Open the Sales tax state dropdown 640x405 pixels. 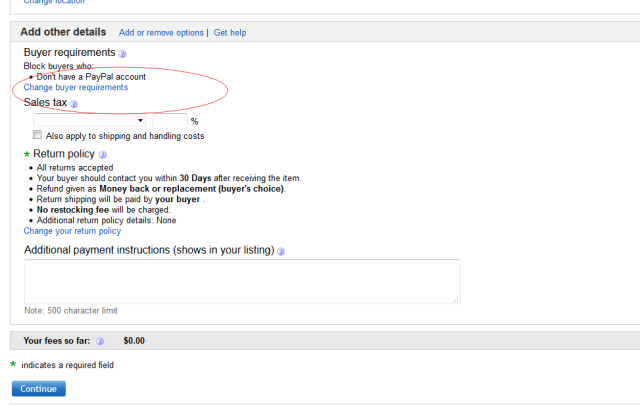tap(90, 120)
